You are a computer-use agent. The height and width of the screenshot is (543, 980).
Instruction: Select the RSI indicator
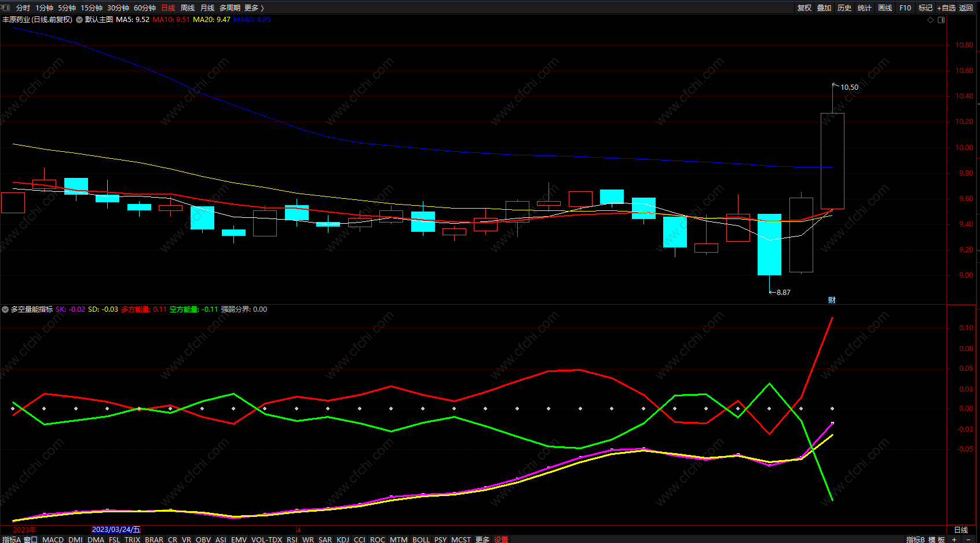coord(292,540)
